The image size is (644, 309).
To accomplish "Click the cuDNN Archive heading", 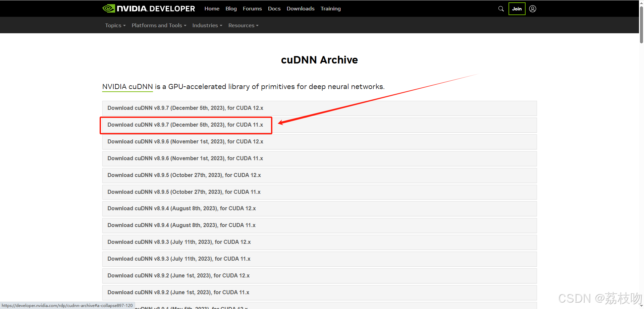I will click(x=319, y=60).
